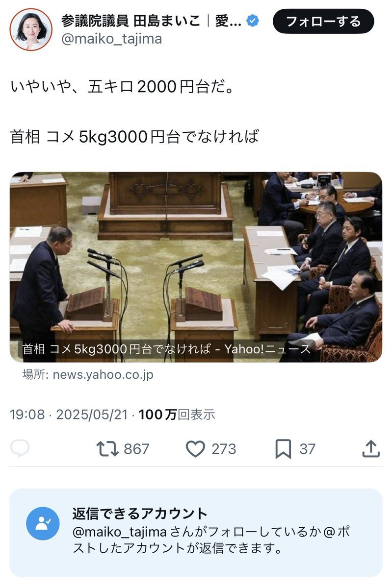392x588 pixels.
Task: Tap the 返信できるアカウント info box
Action: pos(196,532)
